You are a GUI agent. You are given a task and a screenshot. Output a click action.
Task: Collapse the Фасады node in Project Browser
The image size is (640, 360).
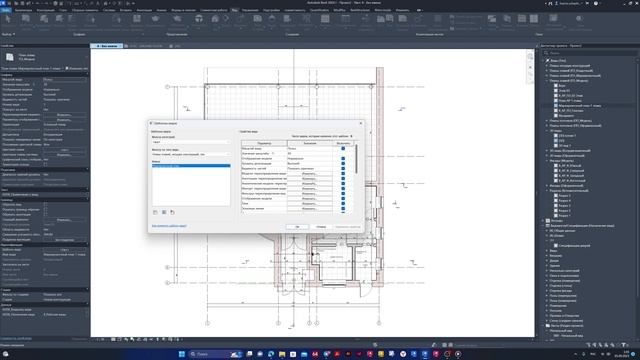coord(547,160)
